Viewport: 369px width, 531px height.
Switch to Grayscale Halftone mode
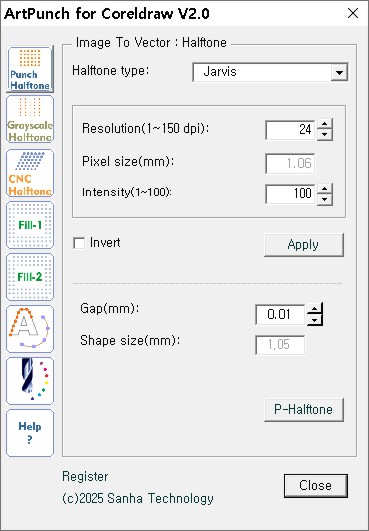point(30,119)
